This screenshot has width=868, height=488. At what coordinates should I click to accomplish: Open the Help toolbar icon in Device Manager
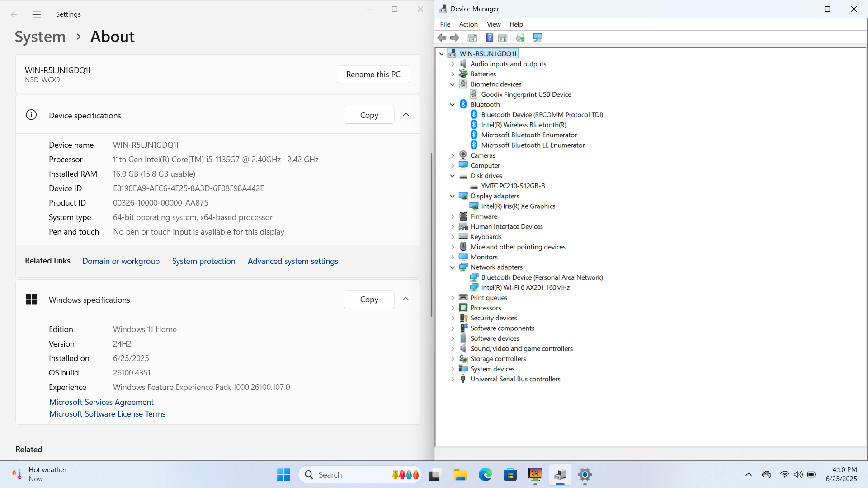click(489, 38)
